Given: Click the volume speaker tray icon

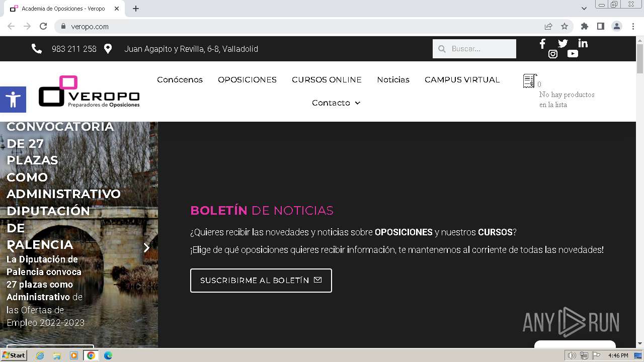Looking at the screenshot, I should [572, 355].
